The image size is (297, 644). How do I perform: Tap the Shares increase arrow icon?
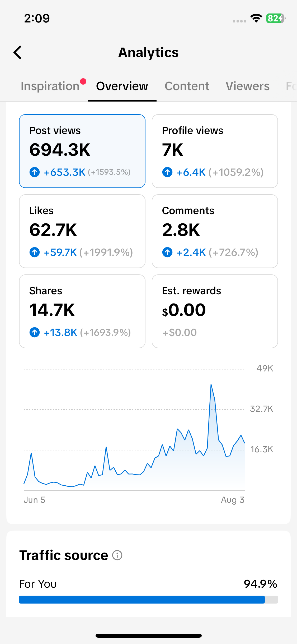coord(35,332)
